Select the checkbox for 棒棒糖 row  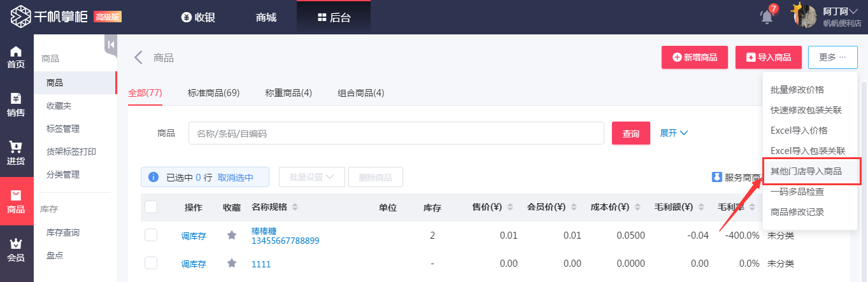pos(151,236)
